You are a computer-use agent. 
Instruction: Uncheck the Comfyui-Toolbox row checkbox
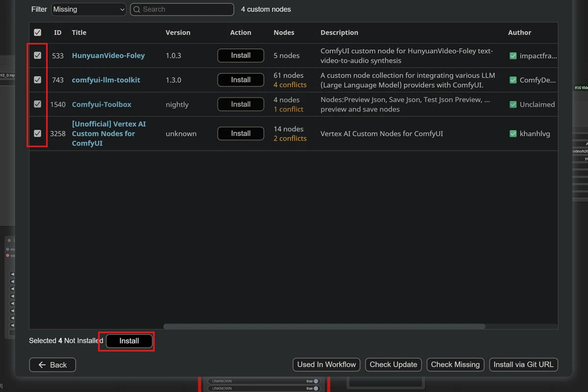38,104
